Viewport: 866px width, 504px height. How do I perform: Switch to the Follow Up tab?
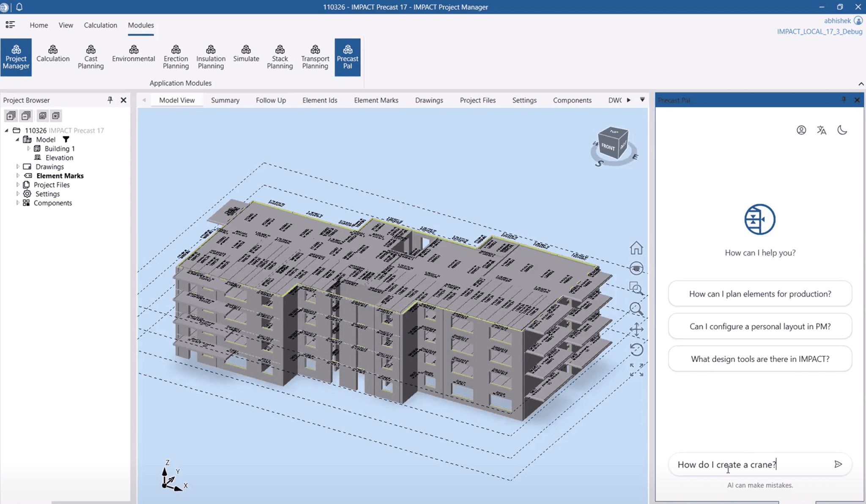click(x=271, y=100)
